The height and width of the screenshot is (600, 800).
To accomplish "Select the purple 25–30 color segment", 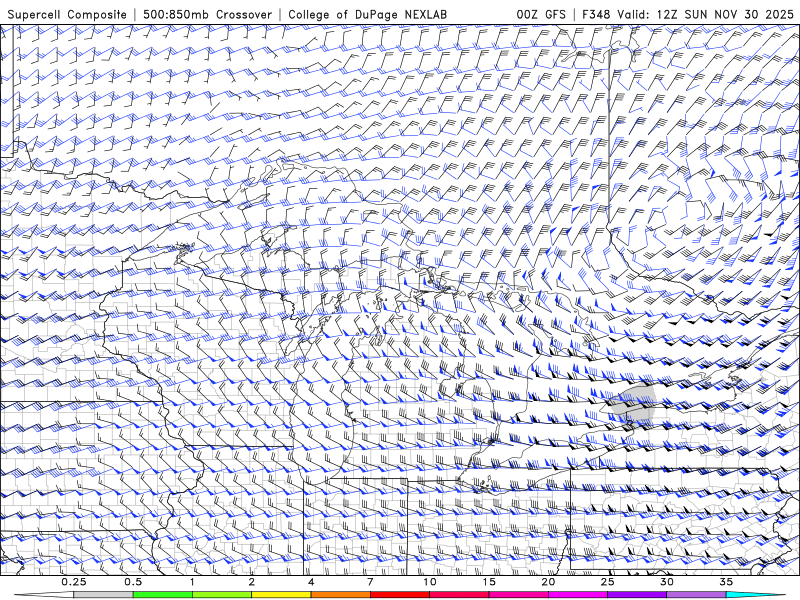I will (x=637, y=595).
